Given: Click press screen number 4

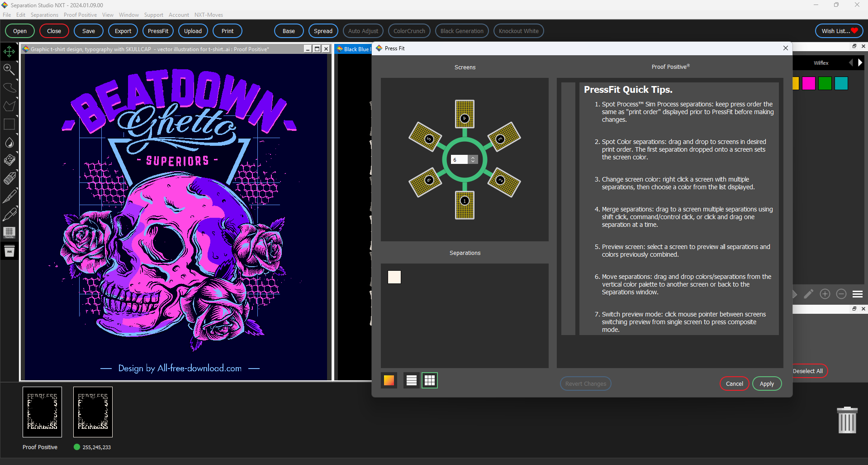Looking at the screenshot, I should pyautogui.click(x=465, y=114).
